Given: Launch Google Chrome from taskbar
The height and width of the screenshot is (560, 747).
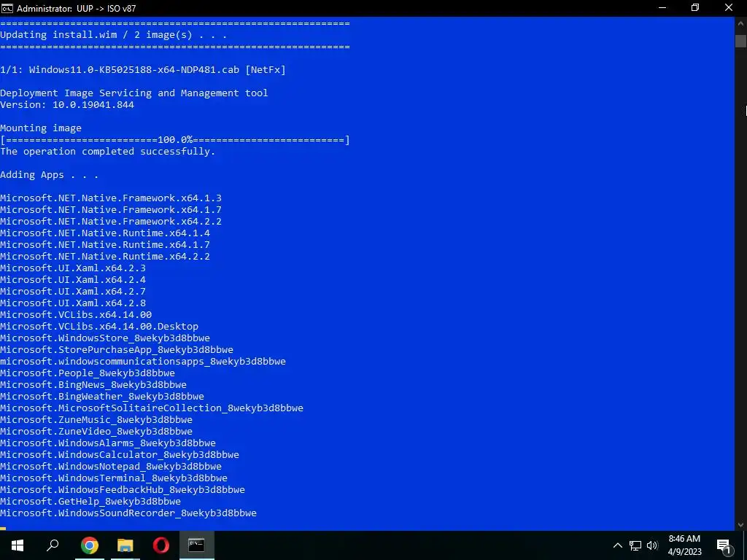Looking at the screenshot, I should coord(89,545).
